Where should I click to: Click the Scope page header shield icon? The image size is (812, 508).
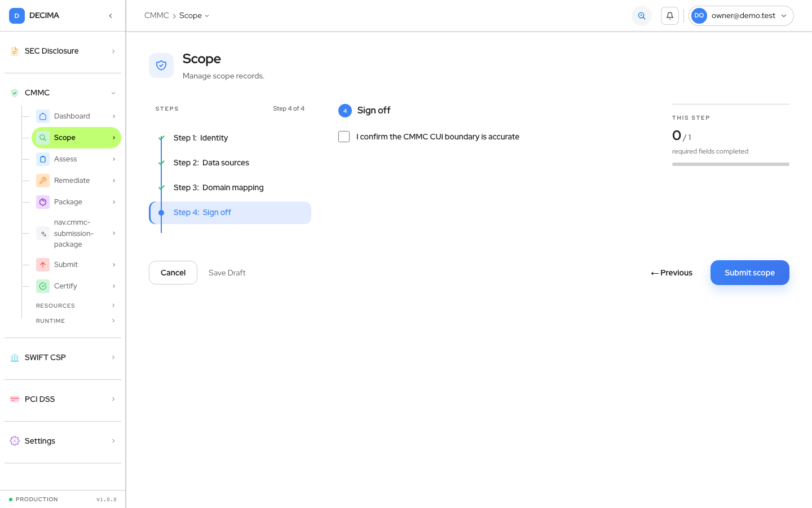161,65
